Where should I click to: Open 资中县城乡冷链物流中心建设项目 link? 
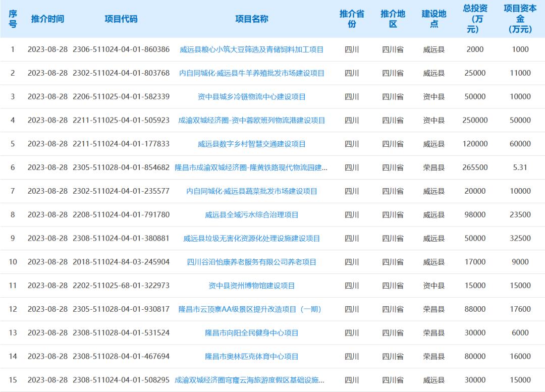[x=252, y=96]
